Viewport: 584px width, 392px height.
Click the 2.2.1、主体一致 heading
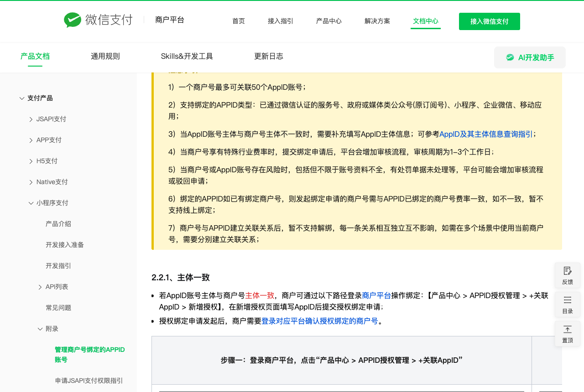181,278
